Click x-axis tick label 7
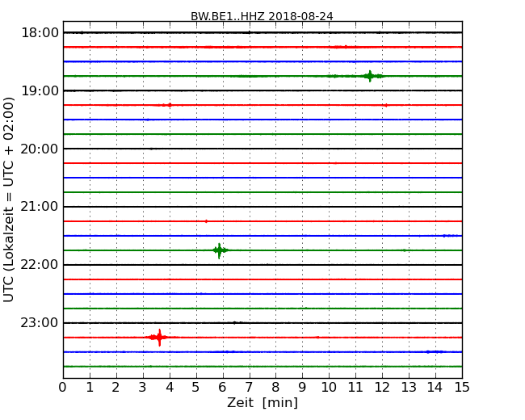Image resolution: width=525 pixels, height=420 pixels. (249, 388)
